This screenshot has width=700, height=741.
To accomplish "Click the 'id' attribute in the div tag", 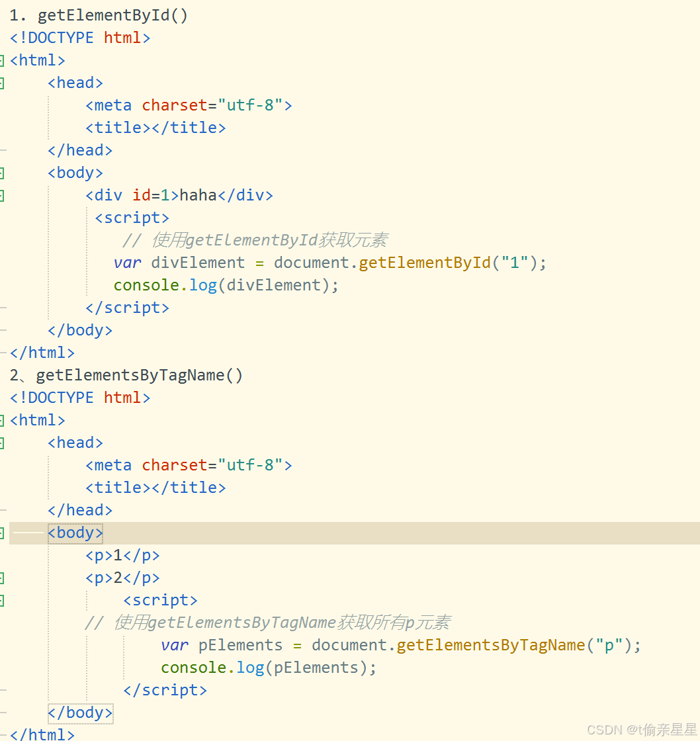I will pyautogui.click(x=142, y=195).
